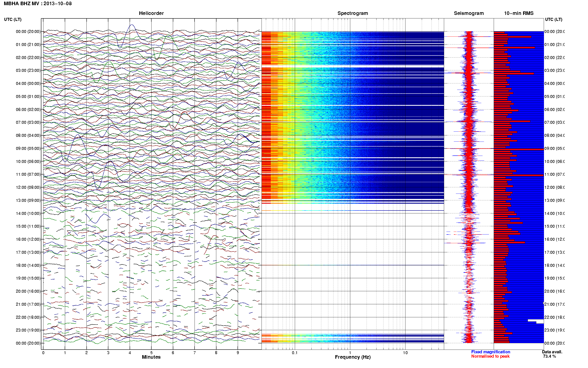
Task: Click the left 06:00 (02:00) time label
Action: [28, 109]
